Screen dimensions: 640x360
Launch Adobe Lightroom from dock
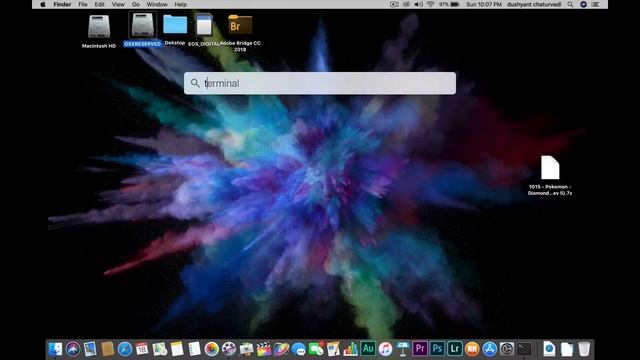tap(454, 349)
